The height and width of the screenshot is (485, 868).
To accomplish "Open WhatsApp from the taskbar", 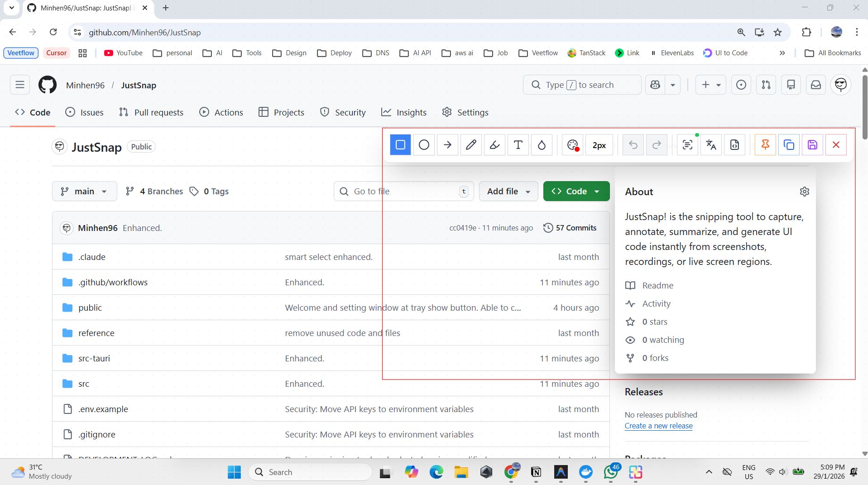I will point(610,472).
